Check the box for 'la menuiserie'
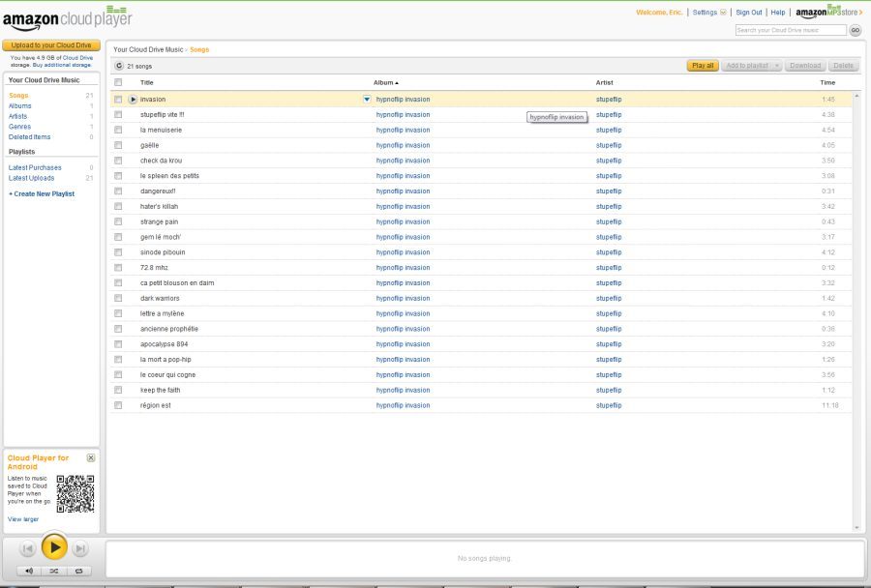Viewport: 871px width, 588px height. [x=118, y=130]
